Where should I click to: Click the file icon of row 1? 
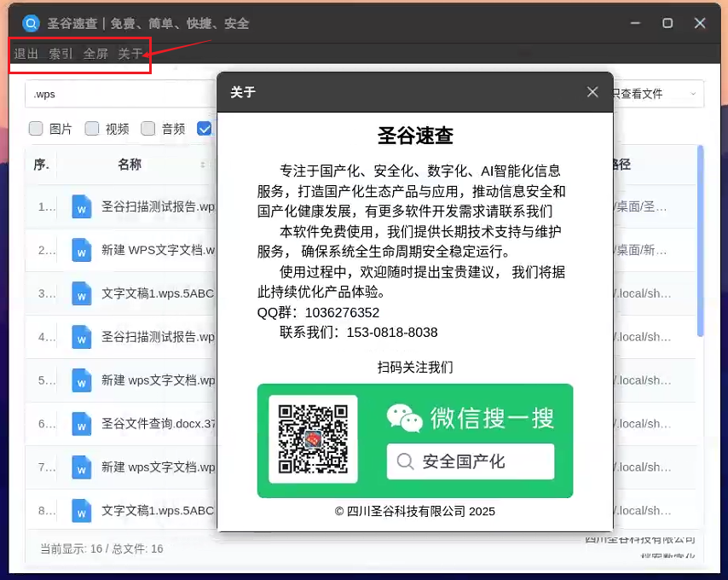pyautogui.click(x=81, y=206)
